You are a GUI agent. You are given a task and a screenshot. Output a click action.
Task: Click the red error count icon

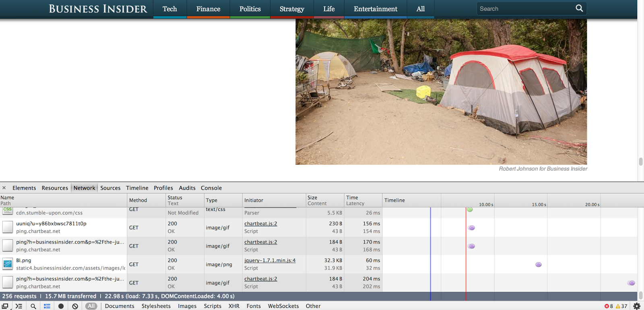607,306
